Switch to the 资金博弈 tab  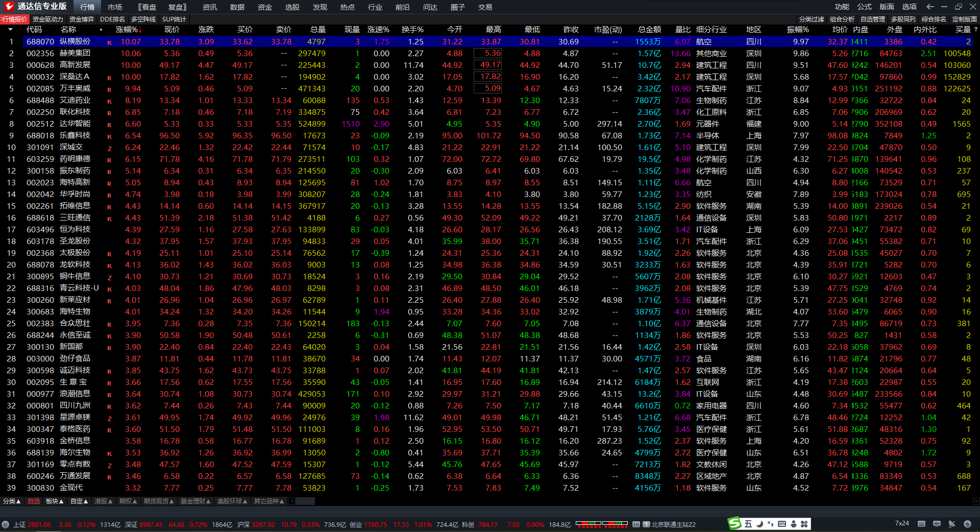(82, 19)
